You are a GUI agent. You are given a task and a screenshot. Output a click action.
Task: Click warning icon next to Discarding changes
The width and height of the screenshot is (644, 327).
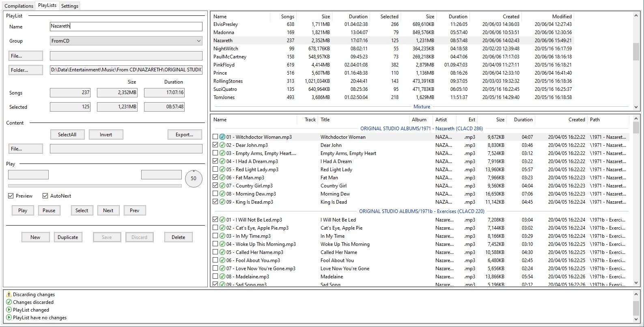[x=9, y=295]
